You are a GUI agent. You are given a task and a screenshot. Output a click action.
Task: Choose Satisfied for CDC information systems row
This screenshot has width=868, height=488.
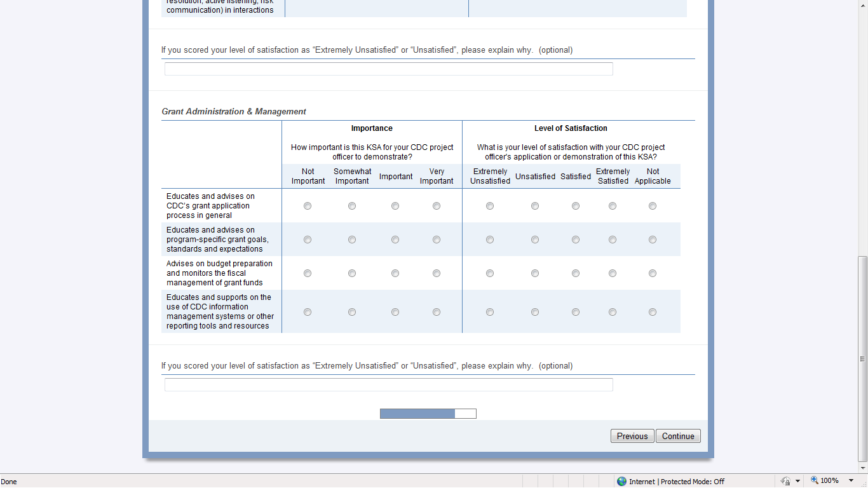(x=576, y=312)
